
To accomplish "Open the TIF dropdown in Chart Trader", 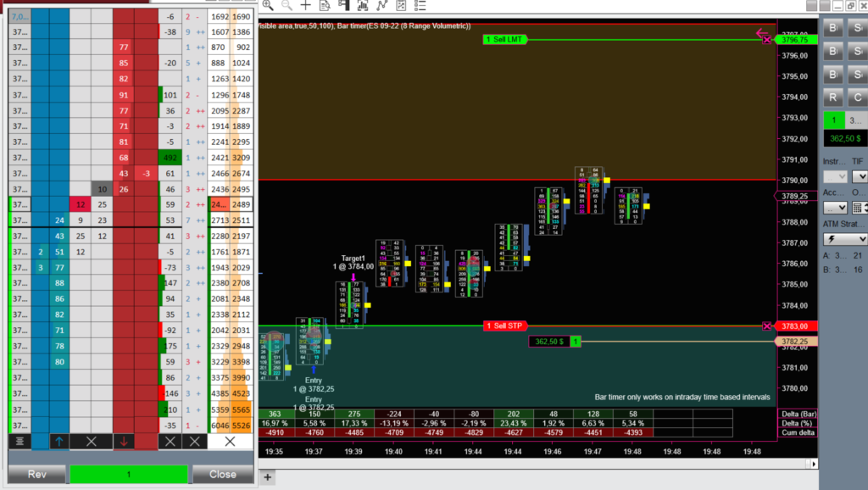I will pyautogui.click(x=860, y=176).
